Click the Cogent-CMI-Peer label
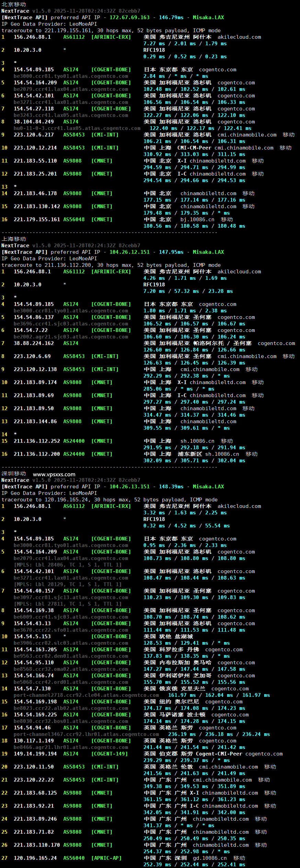This screenshot has width=300, height=868. coord(219,754)
